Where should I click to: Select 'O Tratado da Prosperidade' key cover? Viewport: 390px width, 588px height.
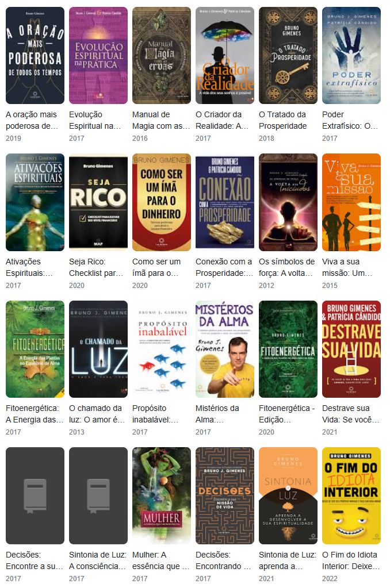point(288,55)
